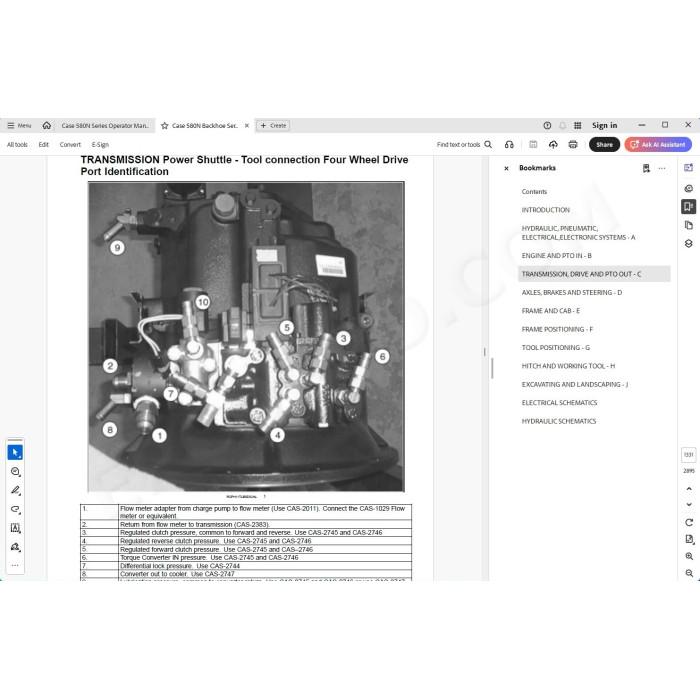
Task: Open the page thumbnails copy icon
Action: pos(688,225)
